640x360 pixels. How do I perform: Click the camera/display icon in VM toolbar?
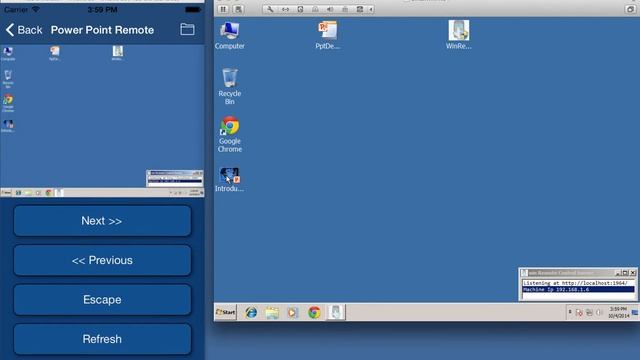coord(360,9)
